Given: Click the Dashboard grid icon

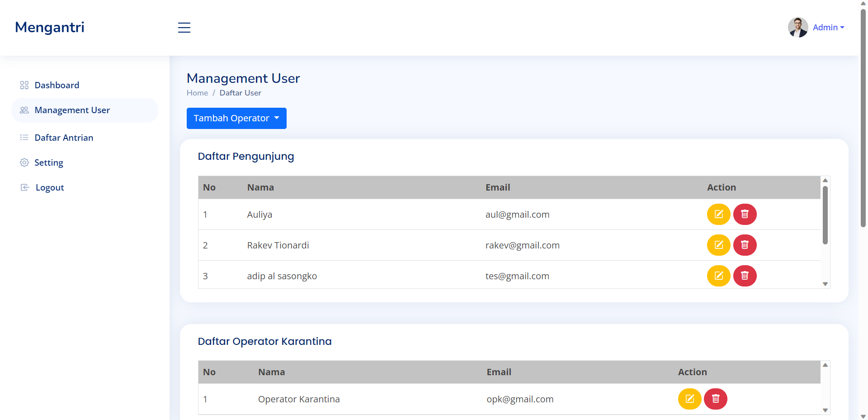Looking at the screenshot, I should 24,85.
